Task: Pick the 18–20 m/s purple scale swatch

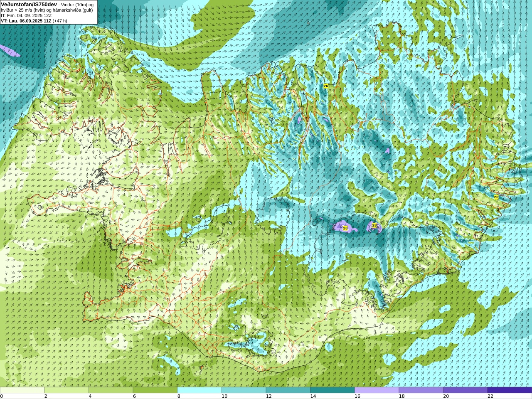Action: pos(421,390)
